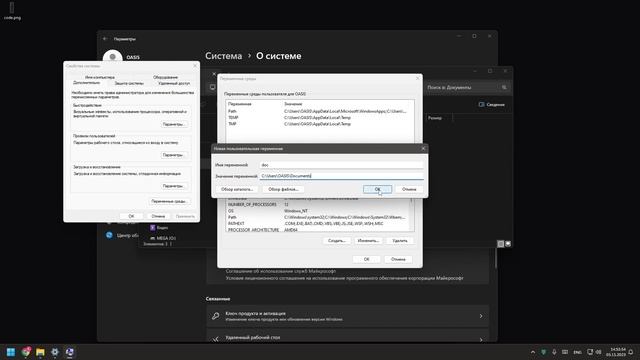Click the Переменные среды button
Viewport: 640px width, 360px height.
click(x=169, y=201)
